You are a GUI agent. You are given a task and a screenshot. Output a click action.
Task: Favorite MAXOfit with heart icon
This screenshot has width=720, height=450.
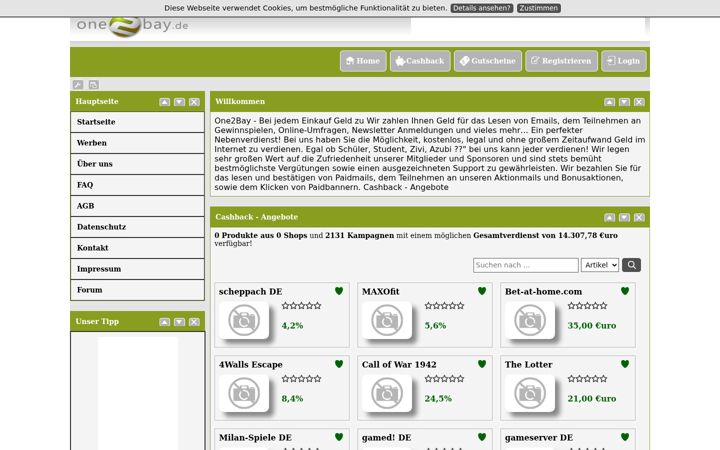click(x=482, y=291)
